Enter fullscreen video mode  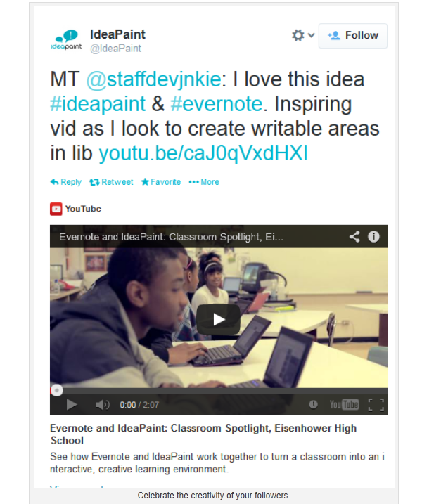pos(376,405)
